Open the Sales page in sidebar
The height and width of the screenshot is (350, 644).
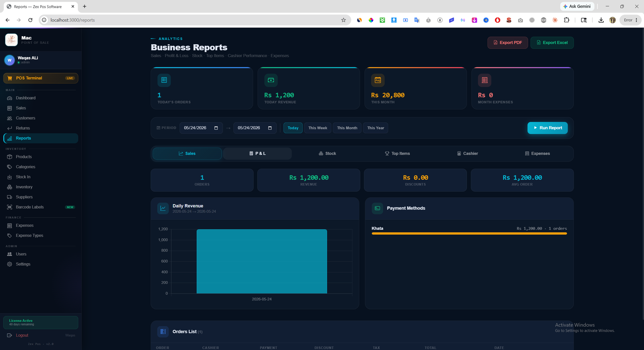40,108
